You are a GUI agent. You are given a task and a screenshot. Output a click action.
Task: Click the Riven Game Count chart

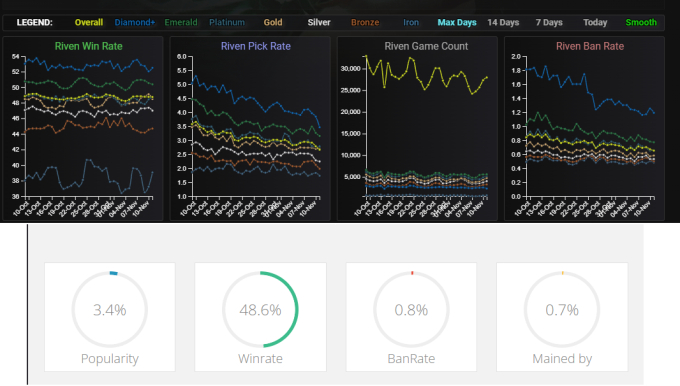[x=417, y=128]
